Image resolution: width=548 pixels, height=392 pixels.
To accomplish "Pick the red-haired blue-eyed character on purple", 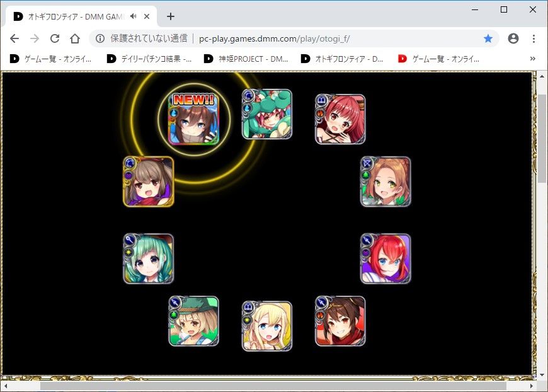I will click(385, 259).
